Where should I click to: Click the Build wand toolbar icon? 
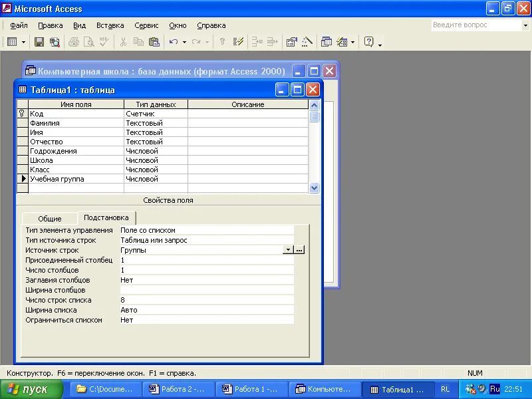point(307,42)
